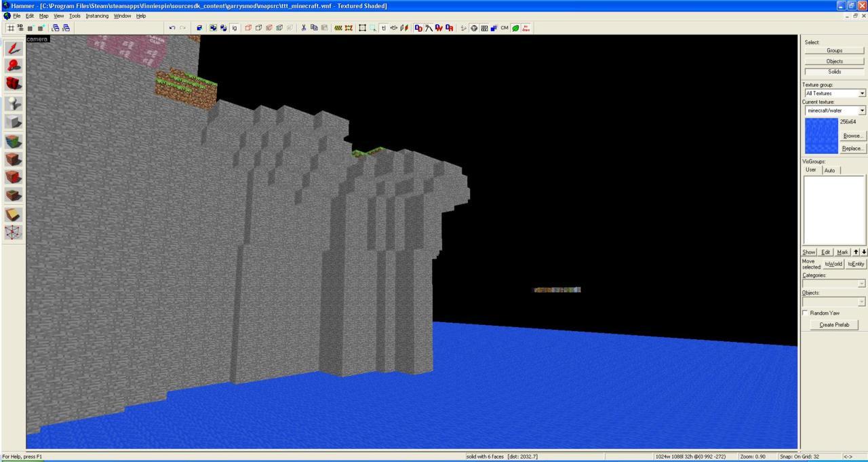Set selection mode to Objects
The width and height of the screenshot is (868, 462).
point(834,61)
